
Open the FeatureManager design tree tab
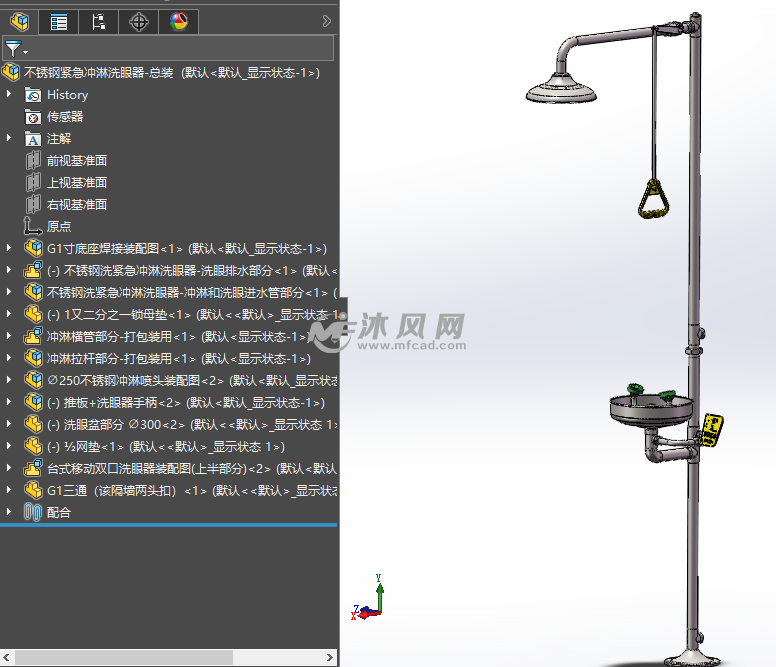20,21
